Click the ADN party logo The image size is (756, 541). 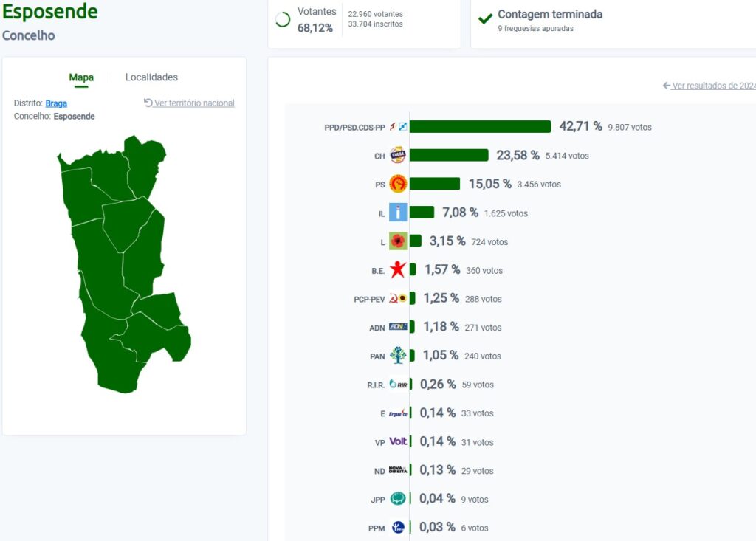(398, 327)
